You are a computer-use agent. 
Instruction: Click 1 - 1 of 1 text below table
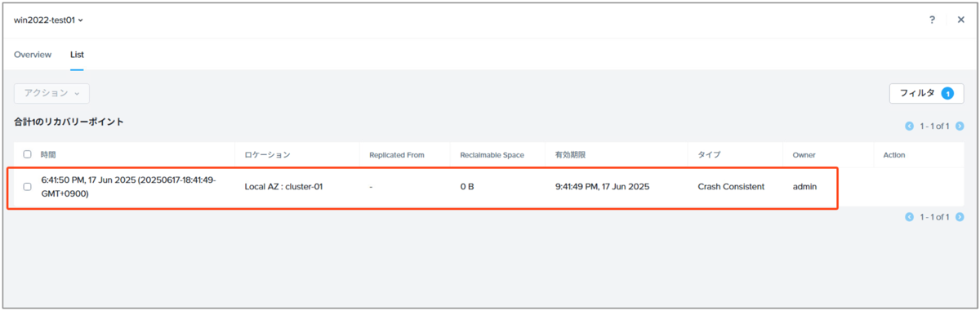(934, 217)
